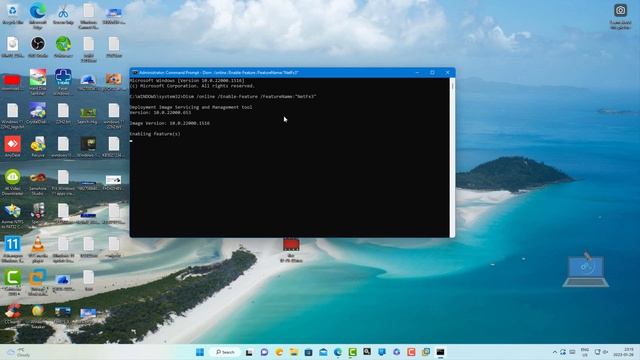This screenshot has height=360, width=640.
Task: Activate the Command Prompt taskbar icon
Action: (440, 352)
